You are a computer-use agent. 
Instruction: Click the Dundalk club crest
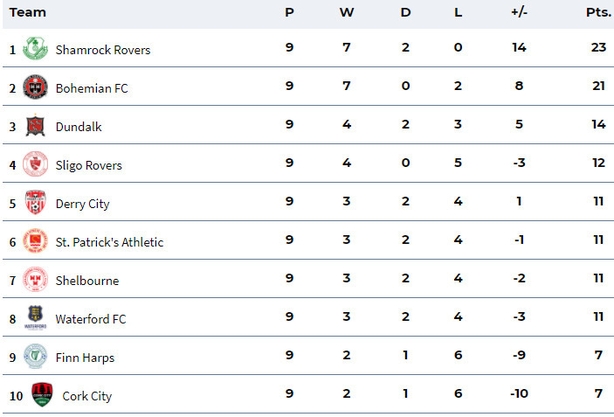click(x=35, y=125)
